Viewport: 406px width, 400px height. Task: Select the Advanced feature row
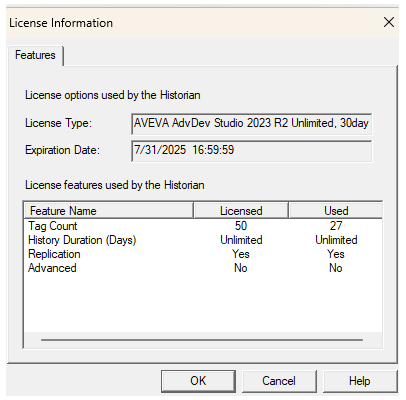203,268
